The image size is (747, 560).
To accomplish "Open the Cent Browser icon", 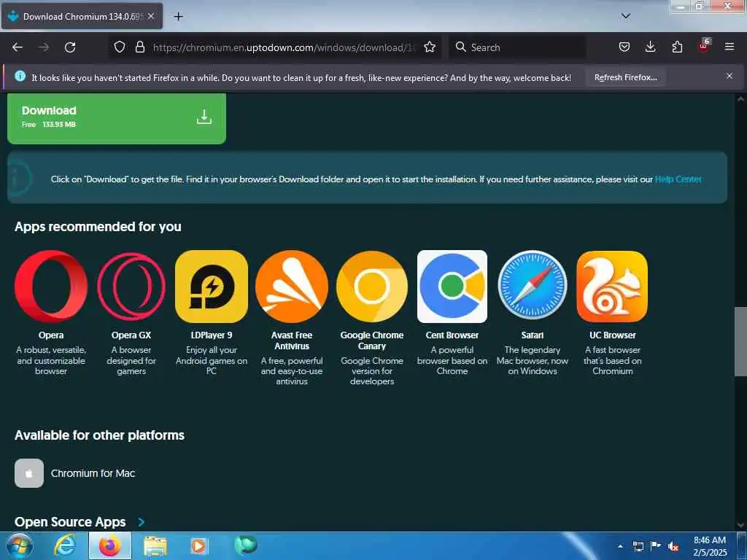I will 452,287.
